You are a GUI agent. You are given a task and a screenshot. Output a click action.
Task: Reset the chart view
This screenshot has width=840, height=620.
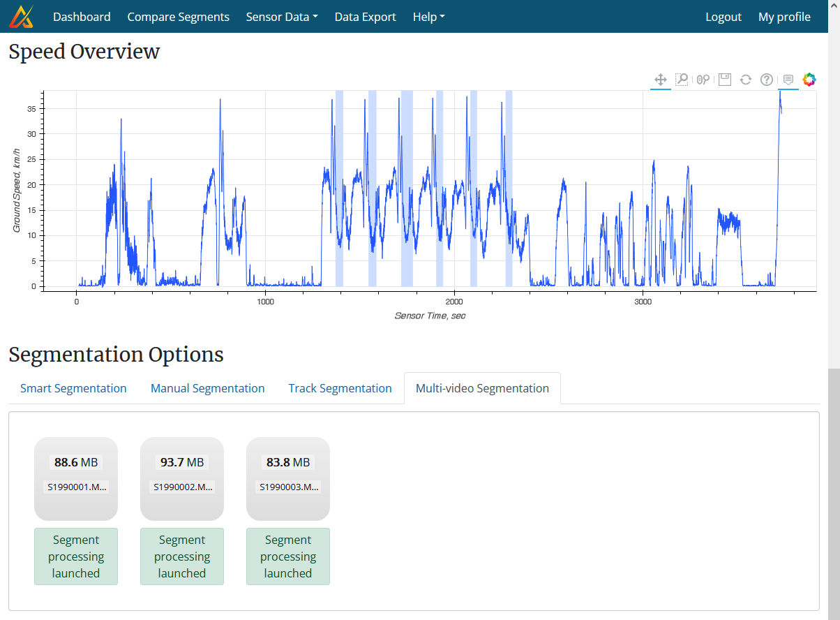pos(746,80)
